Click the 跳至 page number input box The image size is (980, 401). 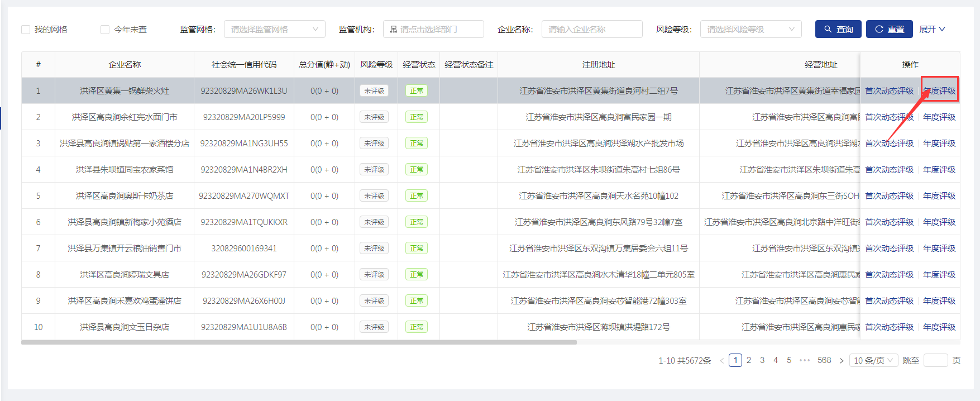[935, 360]
